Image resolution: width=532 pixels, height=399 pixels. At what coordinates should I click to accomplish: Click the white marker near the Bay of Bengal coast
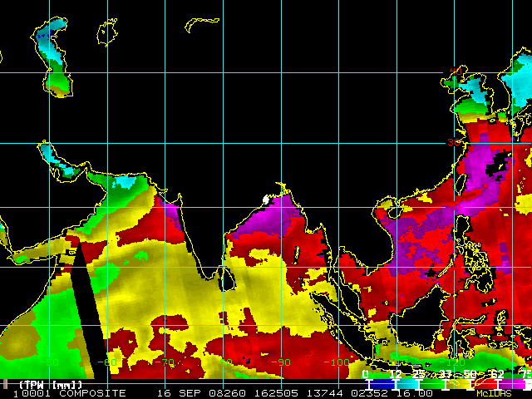click(266, 199)
